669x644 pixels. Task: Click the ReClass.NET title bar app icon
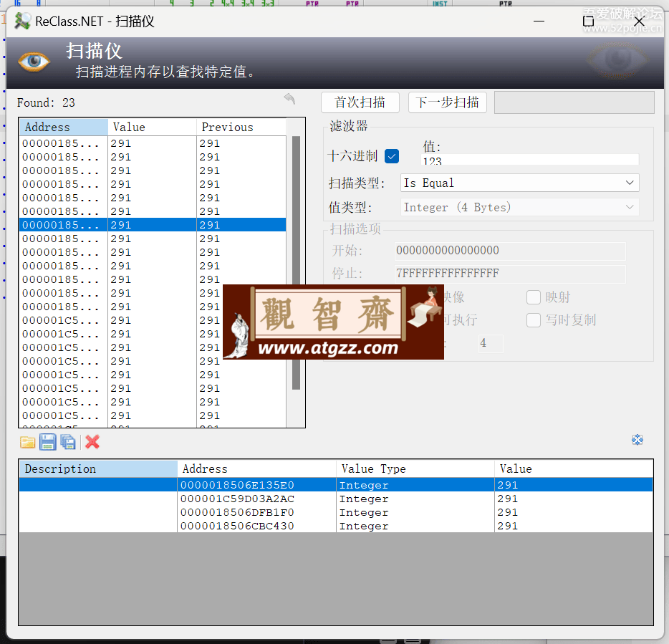22,21
